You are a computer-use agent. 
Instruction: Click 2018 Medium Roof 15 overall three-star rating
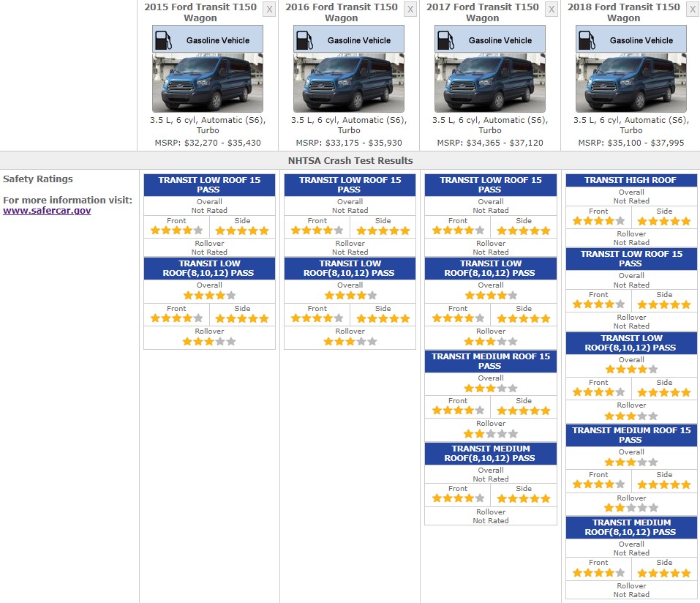tap(631, 462)
